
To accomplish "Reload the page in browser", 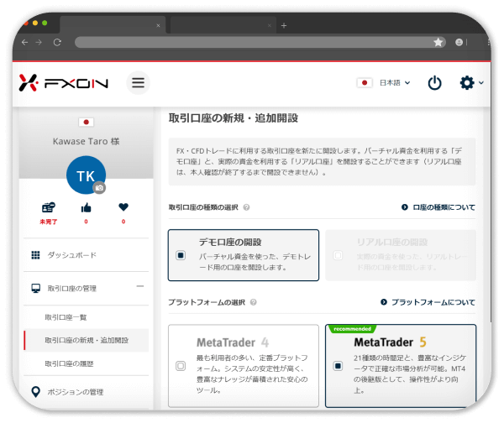I will pos(57,43).
